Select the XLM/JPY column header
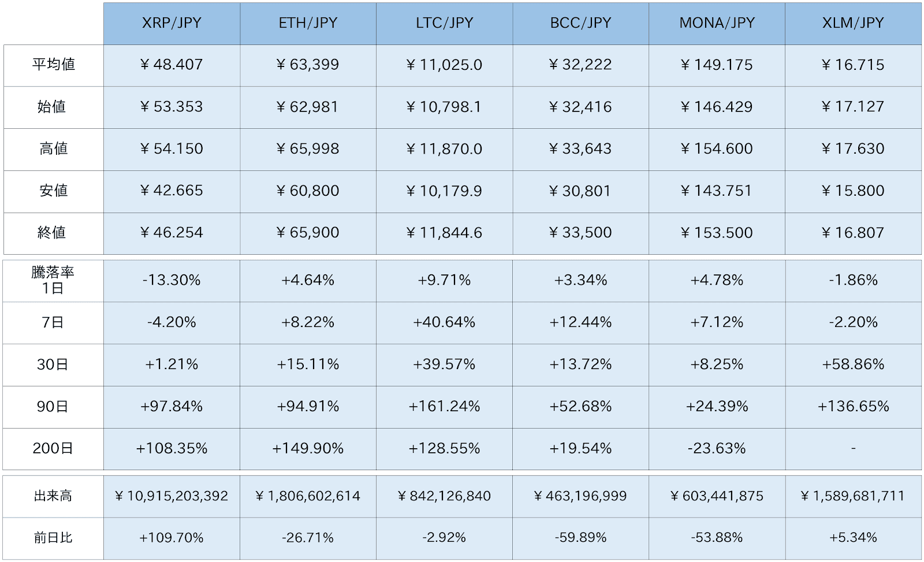The height and width of the screenshot is (562, 924). click(x=853, y=23)
